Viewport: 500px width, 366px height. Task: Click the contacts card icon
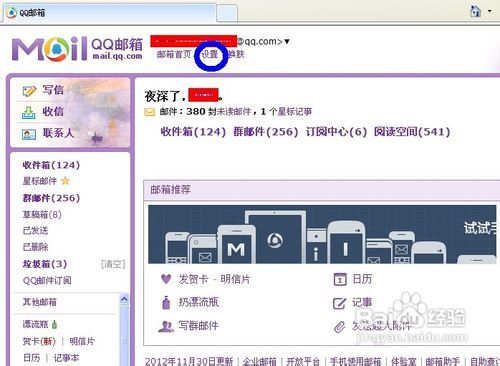point(29,134)
